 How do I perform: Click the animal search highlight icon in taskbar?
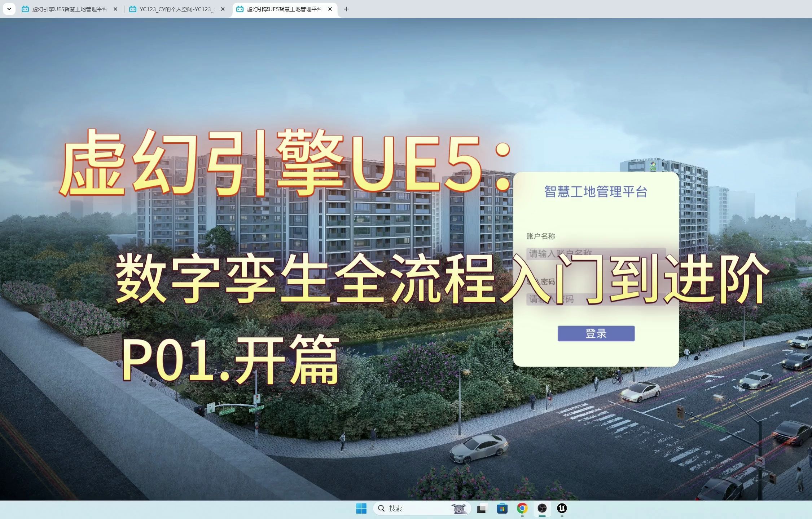[x=459, y=509]
